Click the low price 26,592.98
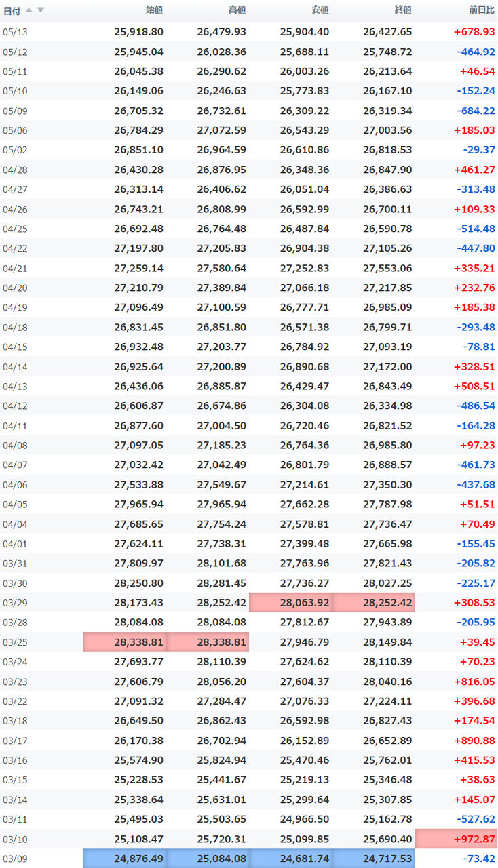The height and width of the screenshot is (868, 498). click(x=304, y=720)
